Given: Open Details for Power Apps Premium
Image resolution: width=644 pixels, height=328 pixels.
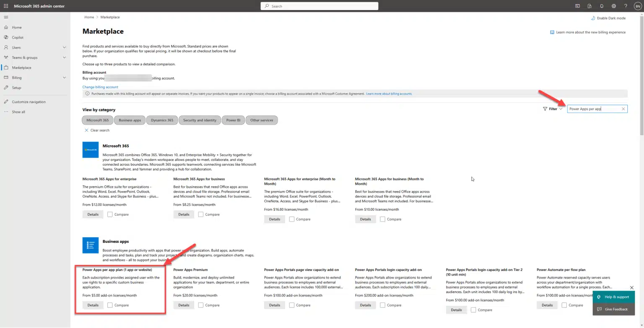Looking at the screenshot, I should 184,305.
